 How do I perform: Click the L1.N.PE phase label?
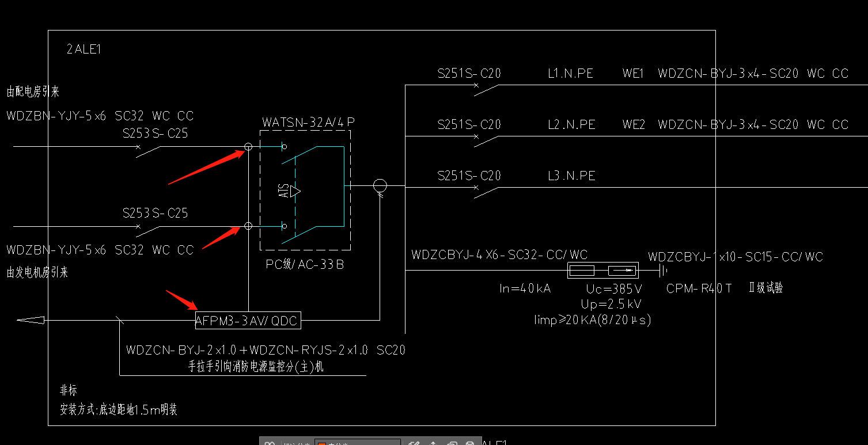pos(570,74)
